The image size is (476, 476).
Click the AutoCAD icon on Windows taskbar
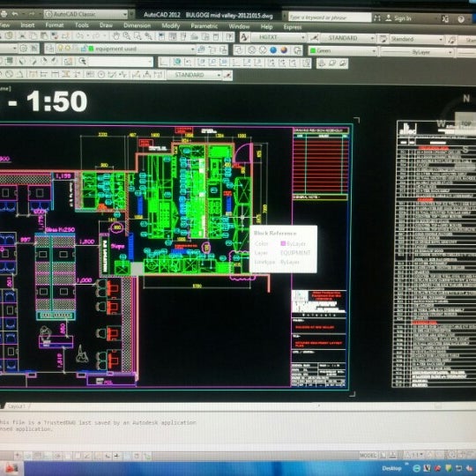[11, 469]
